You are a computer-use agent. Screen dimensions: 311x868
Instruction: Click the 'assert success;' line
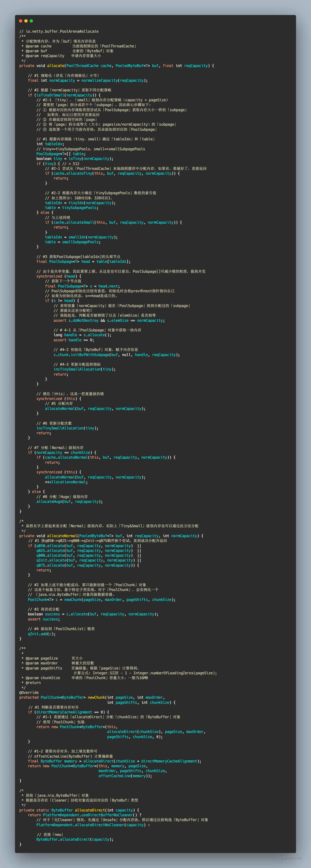tap(44, 619)
